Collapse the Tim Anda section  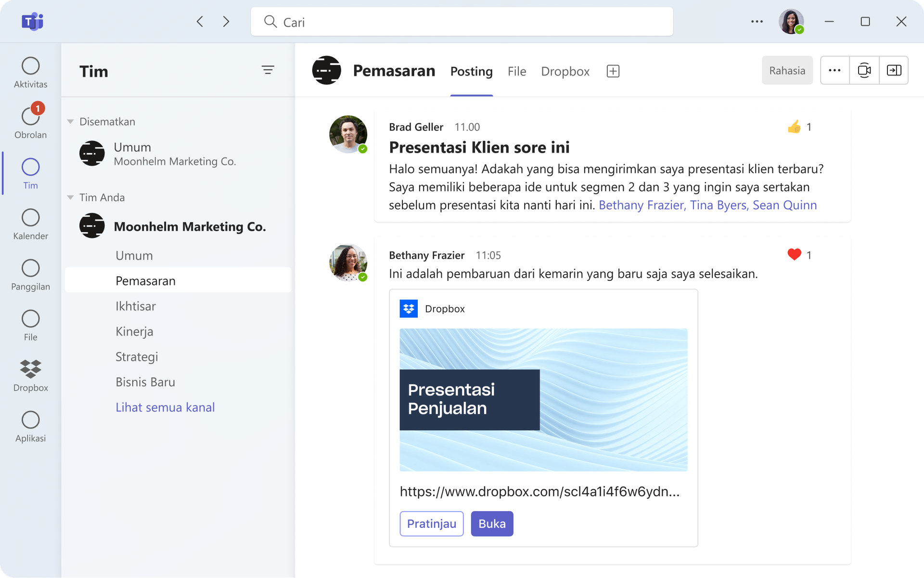(70, 197)
